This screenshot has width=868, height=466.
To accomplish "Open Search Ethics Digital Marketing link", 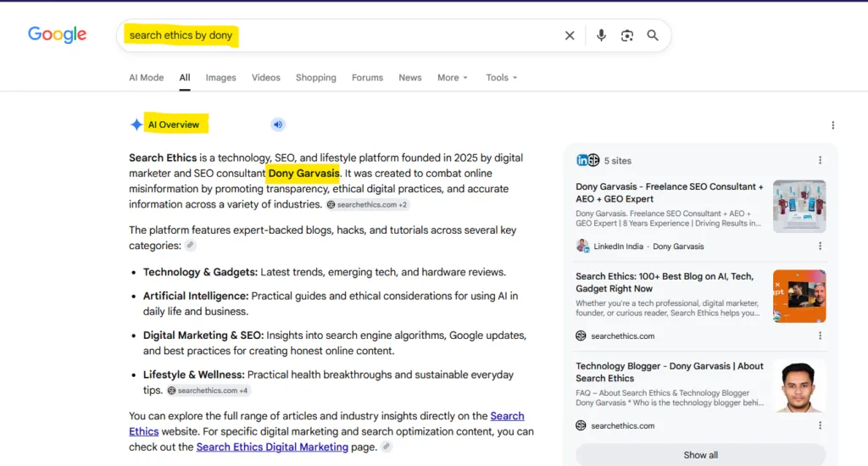I will click(x=272, y=447).
